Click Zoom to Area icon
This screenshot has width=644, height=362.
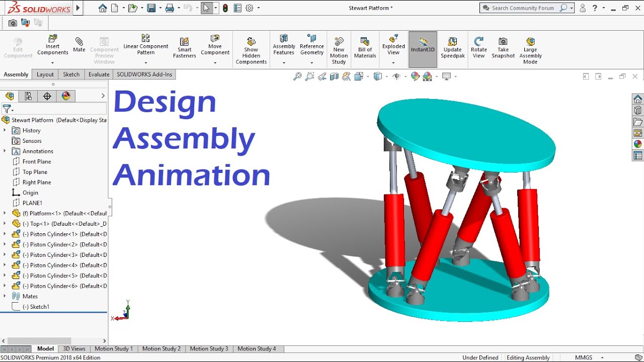310,76
